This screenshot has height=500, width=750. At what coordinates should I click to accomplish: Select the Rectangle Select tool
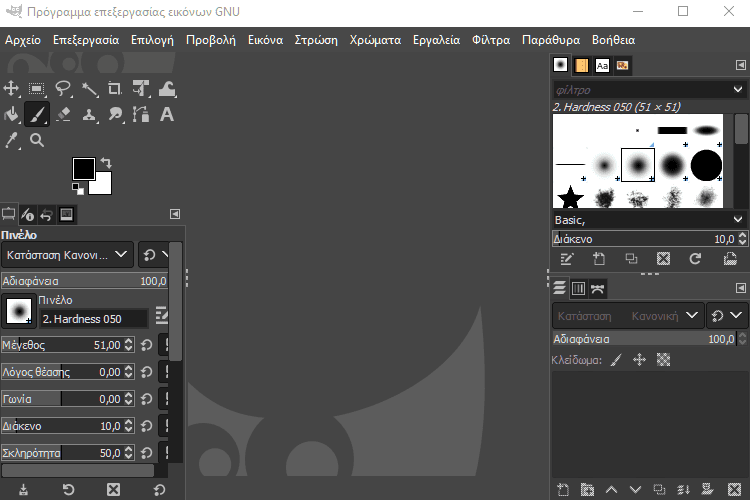36,89
